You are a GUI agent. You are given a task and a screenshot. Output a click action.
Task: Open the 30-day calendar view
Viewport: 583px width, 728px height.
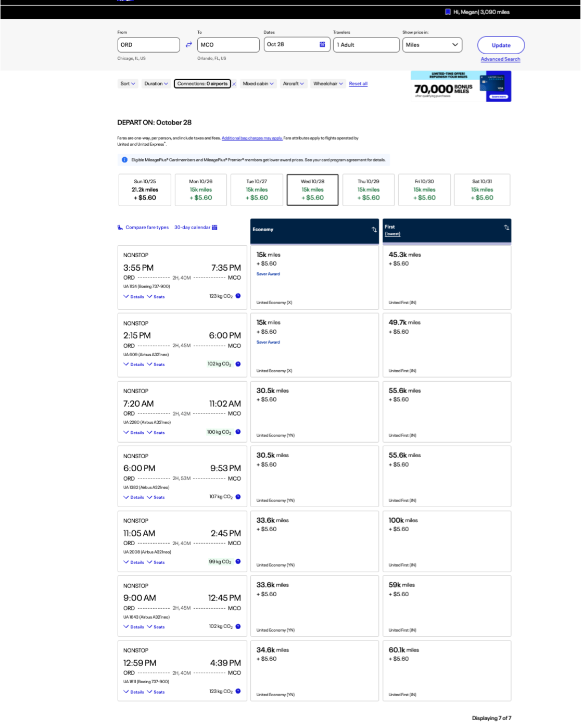pos(196,228)
